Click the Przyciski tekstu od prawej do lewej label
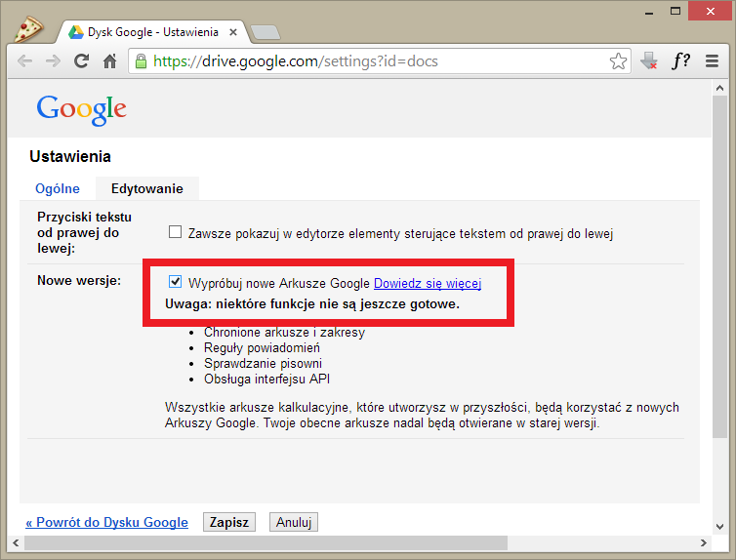736x560 pixels. (x=85, y=232)
